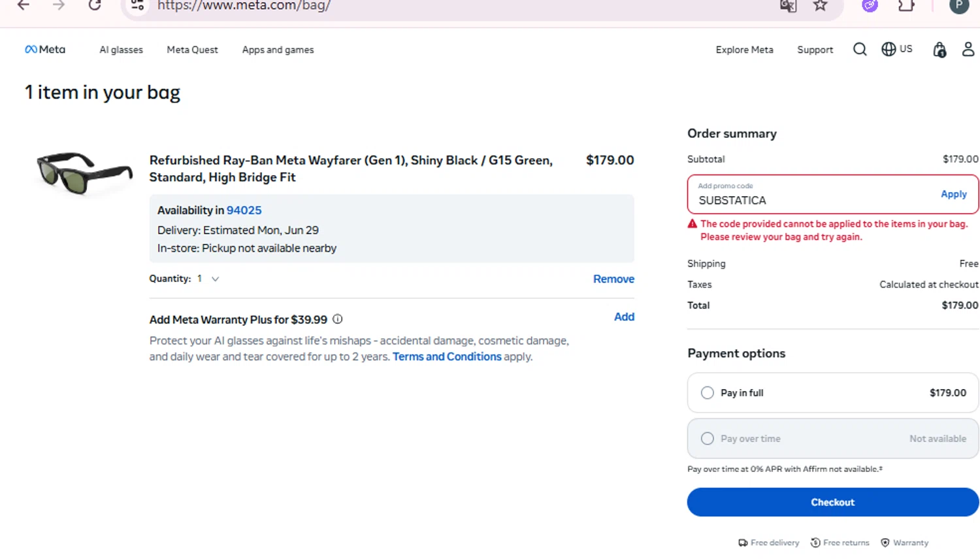Click the red promo error warning icon
The image size is (980, 559).
pyautogui.click(x=693, y=224)
